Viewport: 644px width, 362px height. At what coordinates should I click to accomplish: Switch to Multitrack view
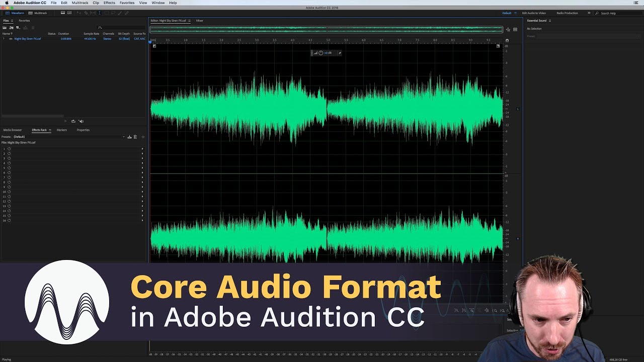(x=38, y=13)
